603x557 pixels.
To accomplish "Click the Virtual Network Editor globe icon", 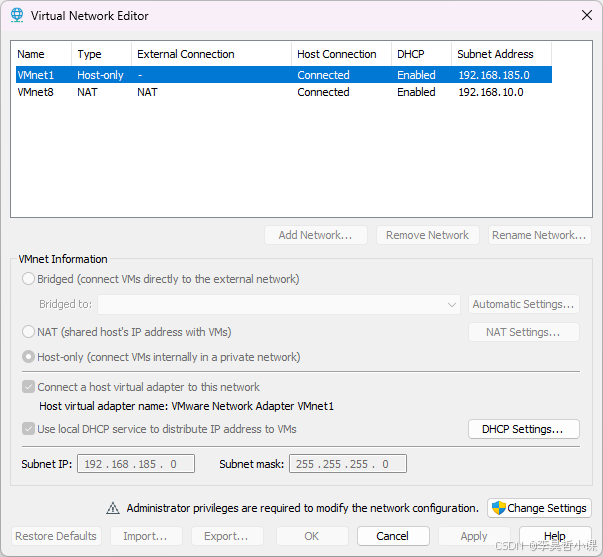I will [x=17, y=15].
